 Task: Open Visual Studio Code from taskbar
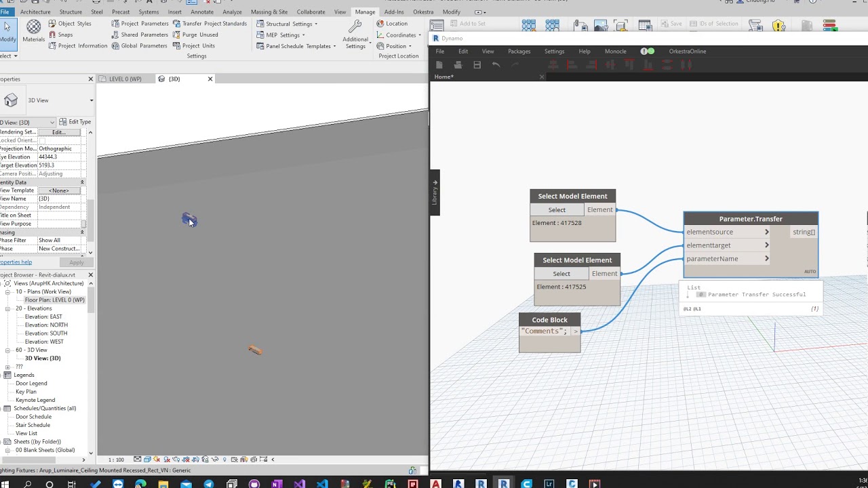pos(322,484)
